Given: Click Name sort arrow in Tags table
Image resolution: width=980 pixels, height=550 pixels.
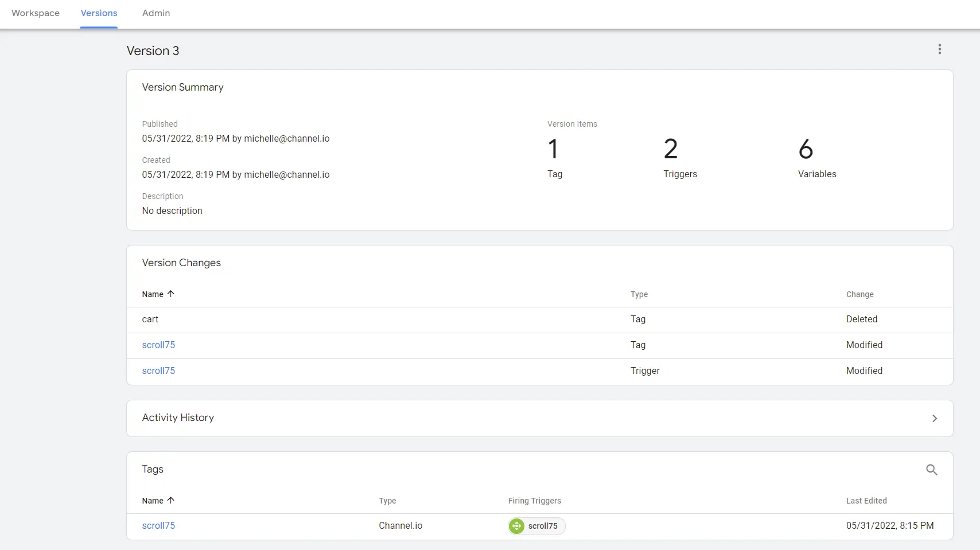Looking at the screenshot, I should coord(170,500).
